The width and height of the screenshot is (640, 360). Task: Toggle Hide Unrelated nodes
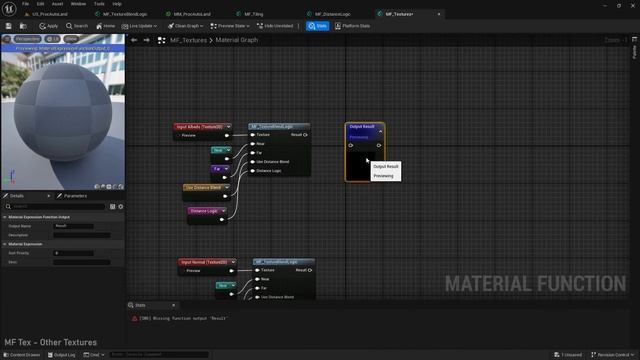[x=275, y=26]
